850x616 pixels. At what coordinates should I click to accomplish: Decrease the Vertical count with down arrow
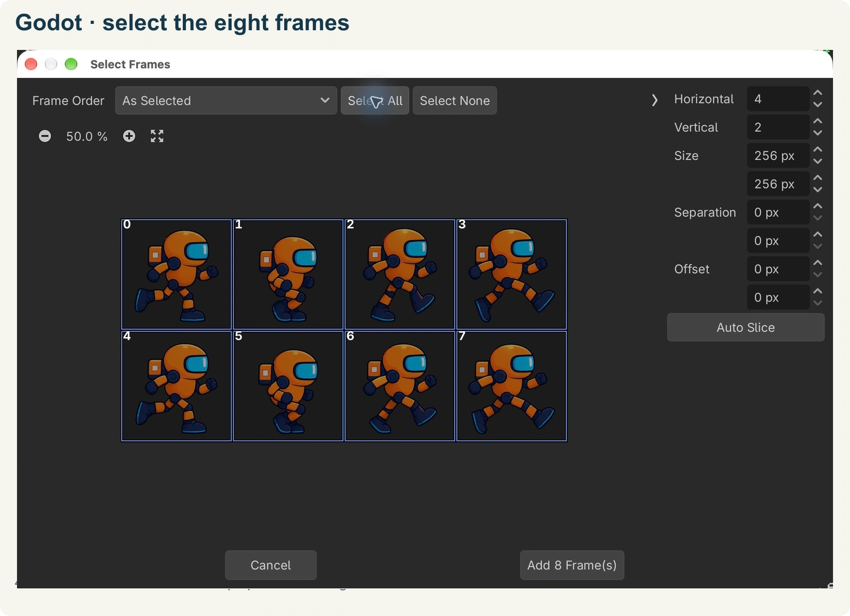[x=818, y=133]
